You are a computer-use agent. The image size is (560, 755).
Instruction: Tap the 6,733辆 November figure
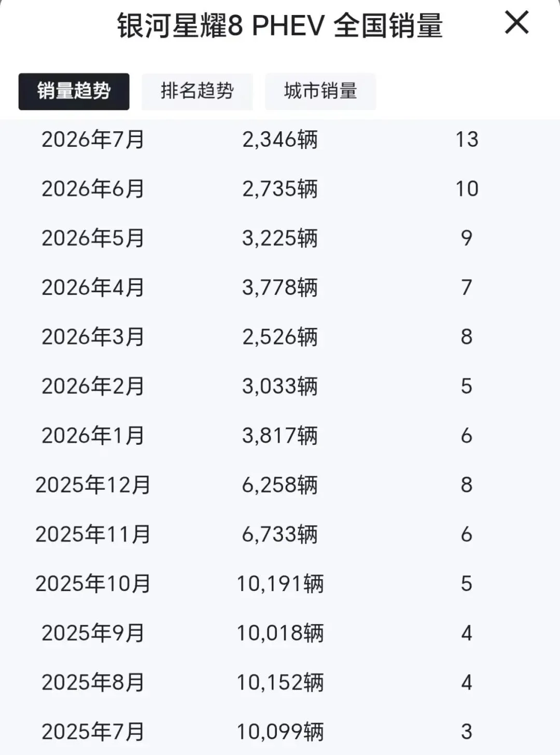(x=280, y=534)
